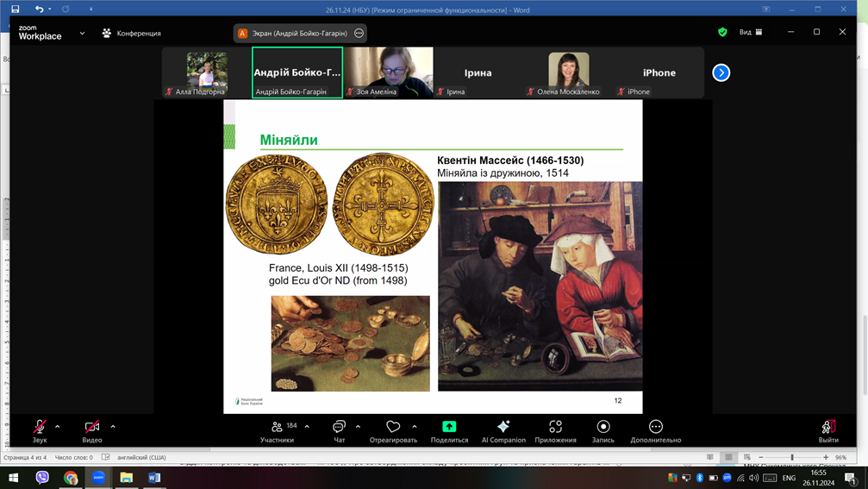Expand the Zoom Workplace dropdown chevron
868x489 pixels.
coord(82,34)
